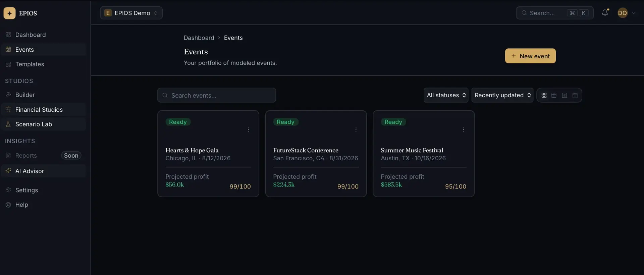Viewport: 644px width, 275px height.
Task: Click the global Search box in header
Action: click(555, 13)
